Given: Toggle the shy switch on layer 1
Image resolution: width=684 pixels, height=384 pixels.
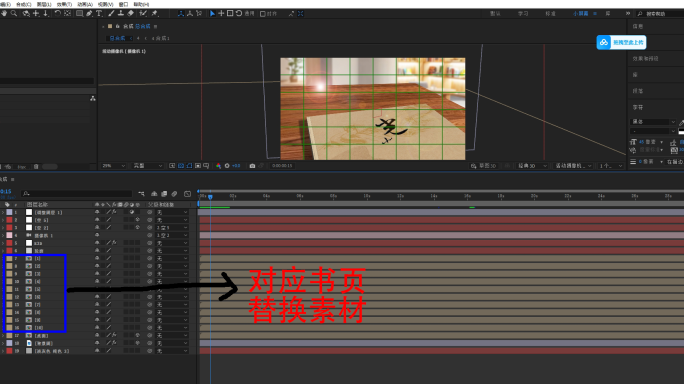Looking at the screenshot, I should 97,212.
